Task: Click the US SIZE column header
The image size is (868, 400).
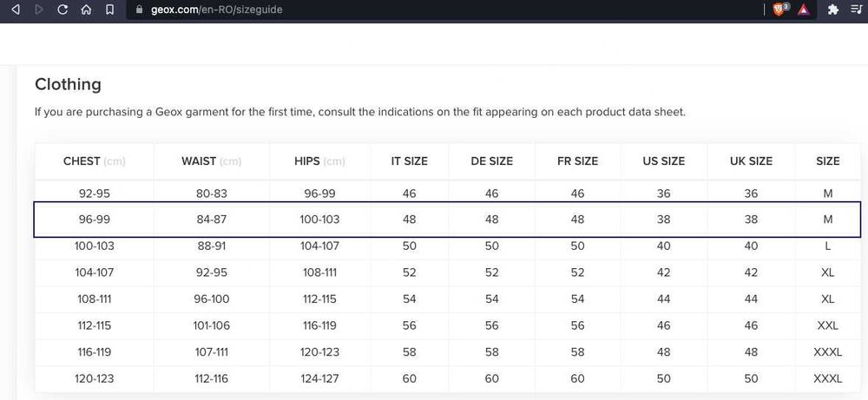Action: [x=663, y=161]
